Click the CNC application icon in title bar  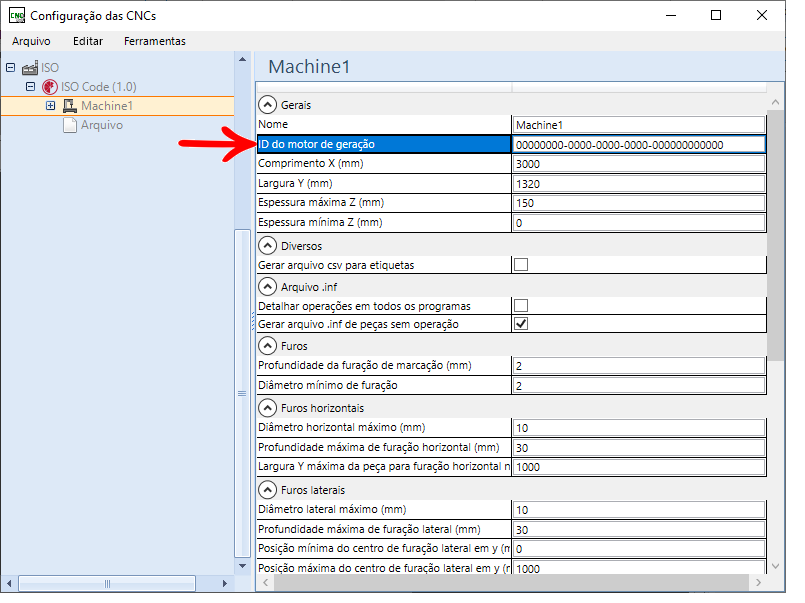click(x=17, y=15)
